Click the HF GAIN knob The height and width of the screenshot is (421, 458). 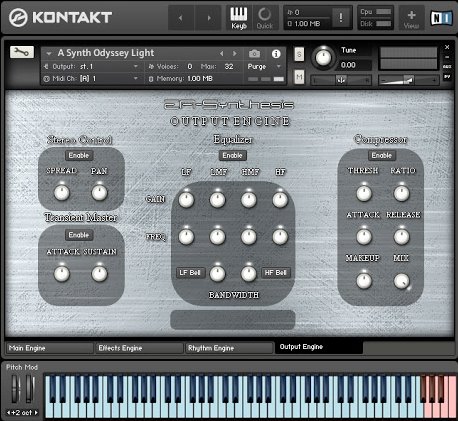point(280,200)
